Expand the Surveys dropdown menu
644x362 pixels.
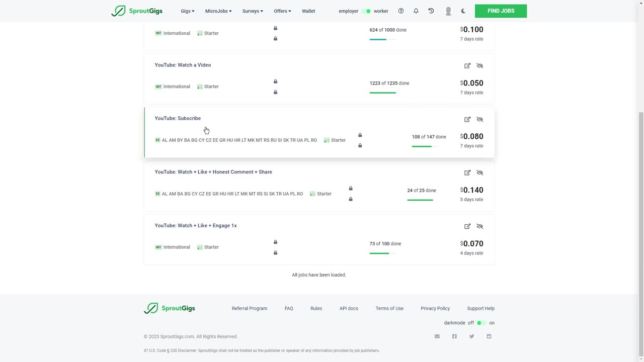(x=253, y=11)
